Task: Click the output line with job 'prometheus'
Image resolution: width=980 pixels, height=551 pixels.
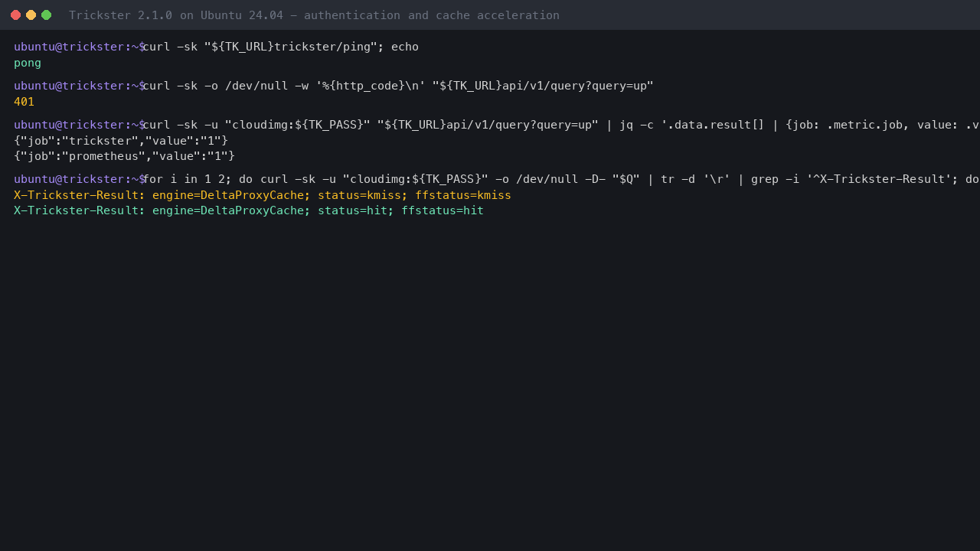Action: [x=124, y=156]
